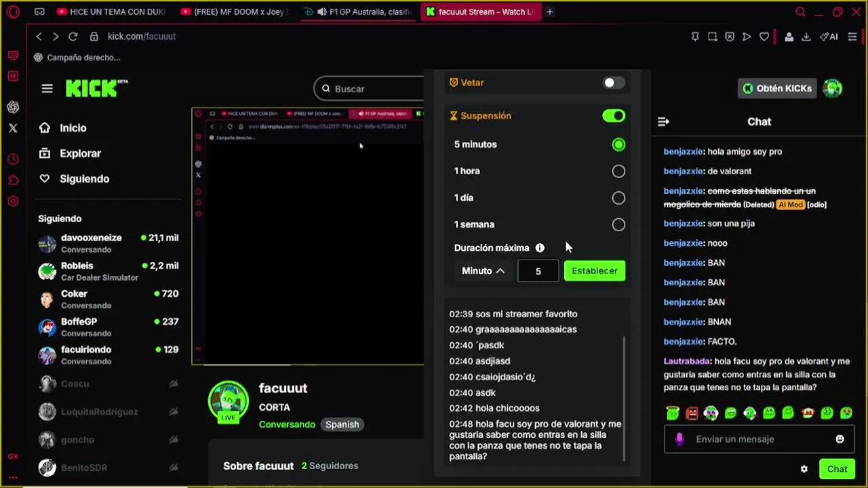868x488 pixels.
Task: Switch to MF DOOM x Joey tab
Action: (235, 12)
